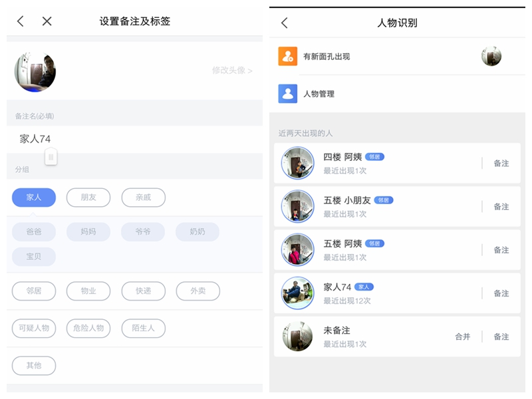Screen dimensions: 532x399
Task: Tap the 家人 badge next to 家人74
Action: coord(364,287)
